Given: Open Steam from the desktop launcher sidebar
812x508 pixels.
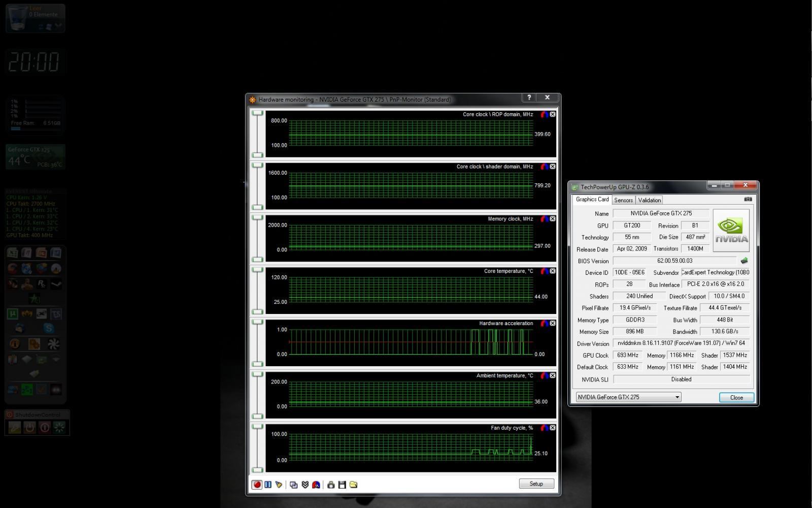Looking at the screenshot, I should click(x=56, y=284).
